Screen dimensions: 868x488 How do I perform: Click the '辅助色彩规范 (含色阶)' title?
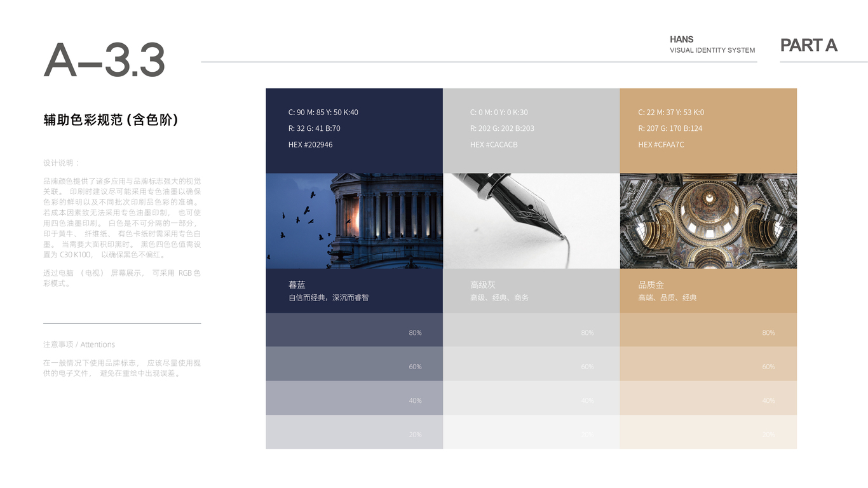pyautogui.click(x=111, y=120)
